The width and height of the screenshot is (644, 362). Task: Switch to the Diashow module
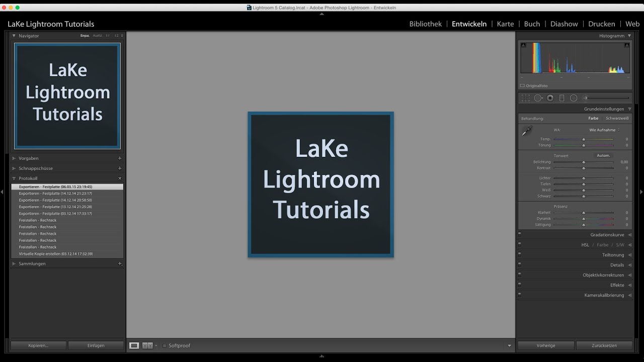click(x=564, y=24)
